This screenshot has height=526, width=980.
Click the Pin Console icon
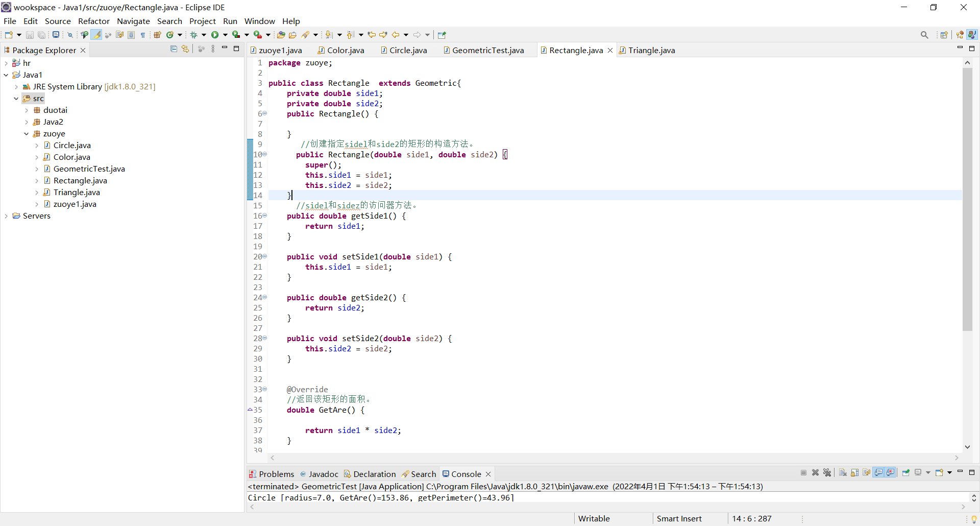(906, 473)
